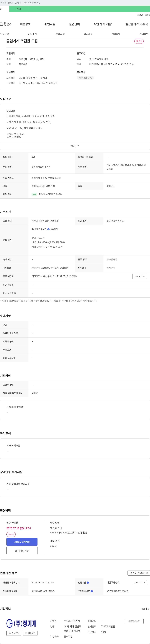Viewport: 150px width, 644px height.
Task: Click 제출 서류 value 이력서
Action: 53,546
